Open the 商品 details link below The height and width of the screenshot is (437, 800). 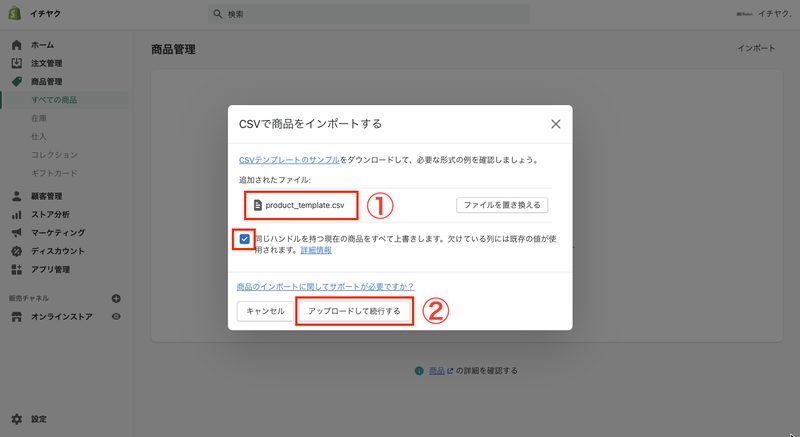[436, 371]
